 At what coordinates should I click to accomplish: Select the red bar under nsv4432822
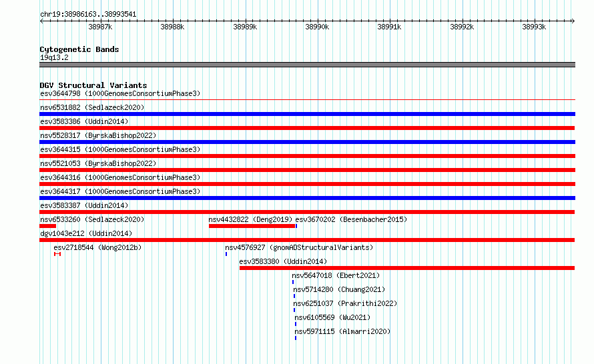(x=252, y=226)
